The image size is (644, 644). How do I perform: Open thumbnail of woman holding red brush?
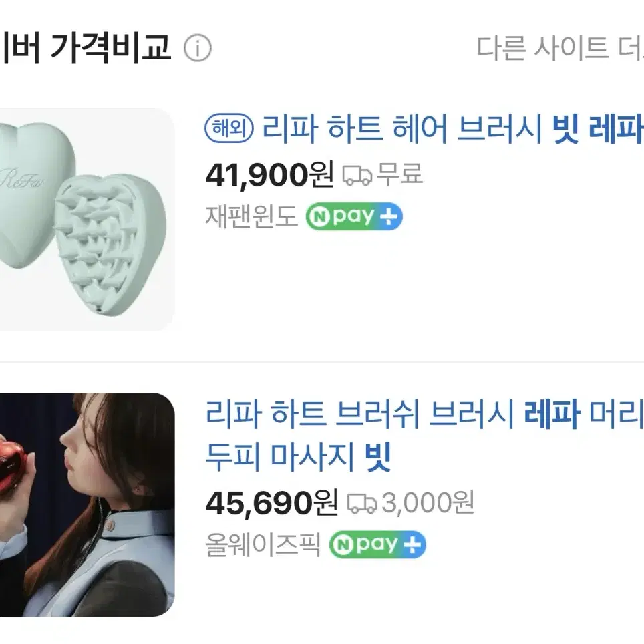[87, 505]
